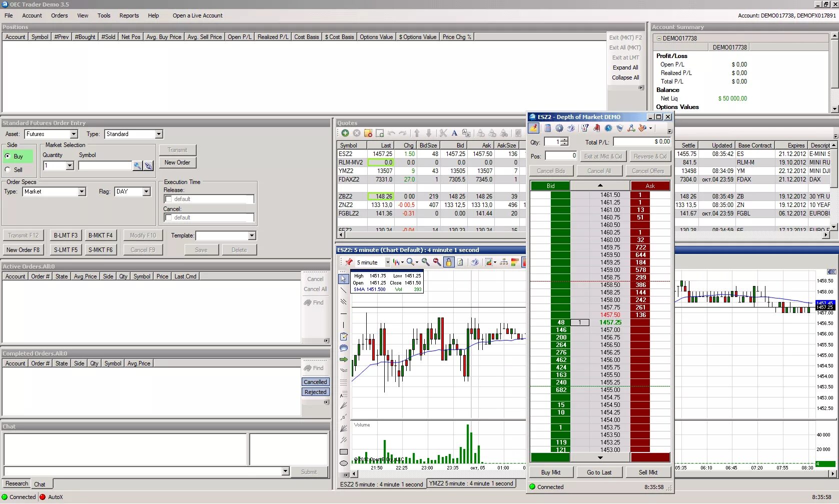Check the Cancel default checkbox
The image size is (839, 504).
169,217
